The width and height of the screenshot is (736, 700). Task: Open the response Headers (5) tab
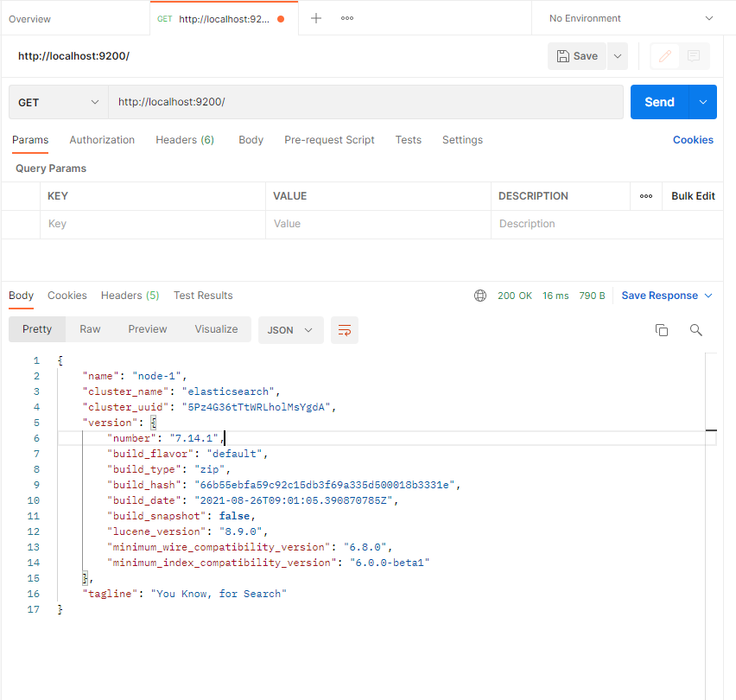(x=130, y=296)
